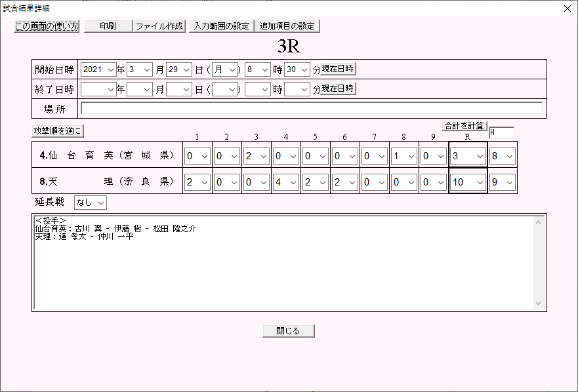Image resolution: width=578 pixels, height=392 pixels.
Task: Click the ファイル作成 button
Action: (159, 26)
